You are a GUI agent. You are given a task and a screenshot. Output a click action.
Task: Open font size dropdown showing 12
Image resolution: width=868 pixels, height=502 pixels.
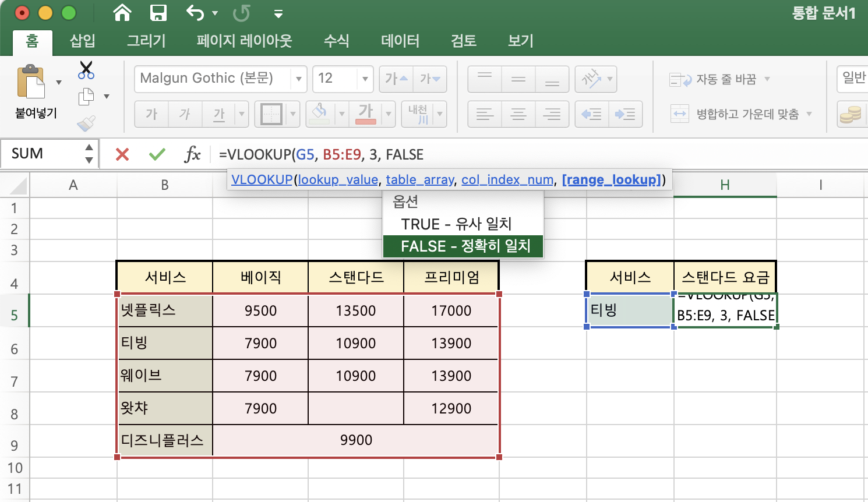(365, 79)
